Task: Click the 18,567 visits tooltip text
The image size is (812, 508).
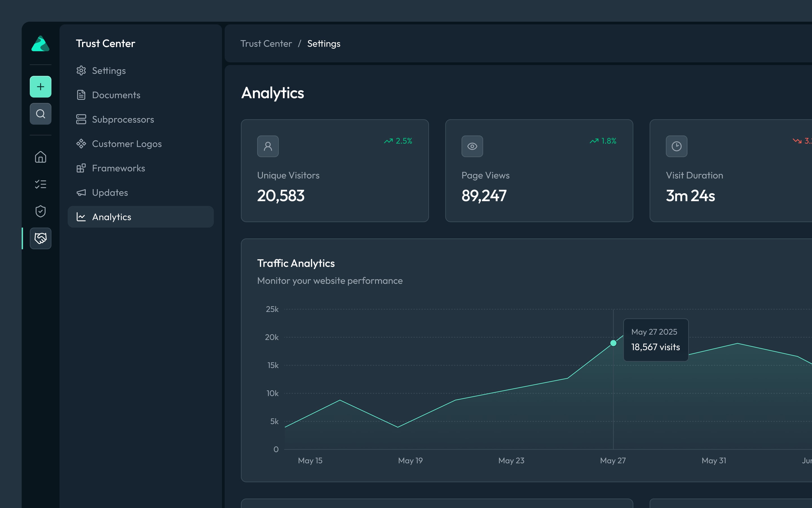Action: [656, 347]
